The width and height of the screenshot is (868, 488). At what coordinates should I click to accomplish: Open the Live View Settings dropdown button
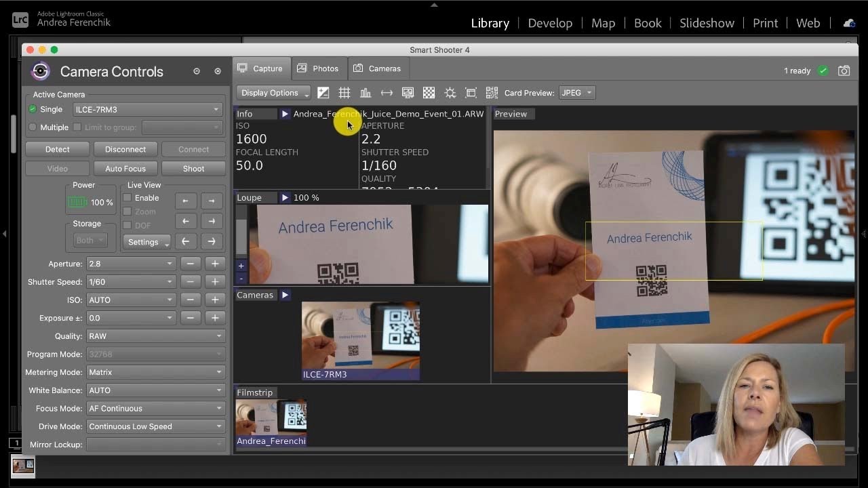click(146, 242)
